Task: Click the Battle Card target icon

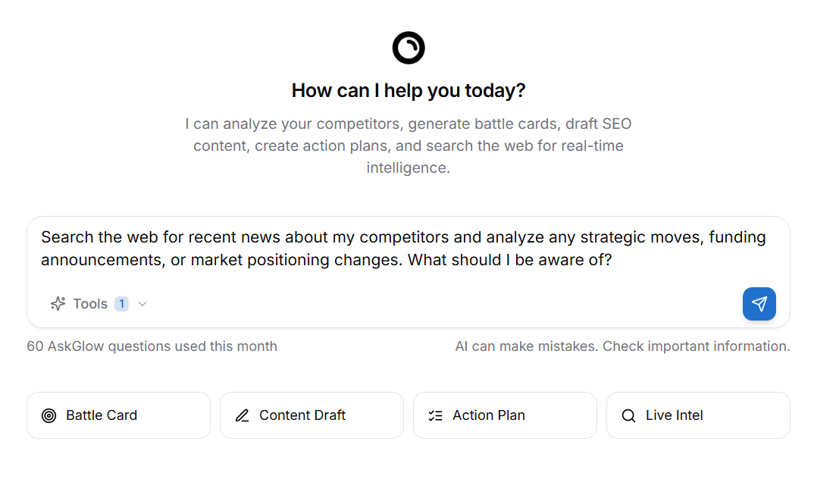Action: click(49, 415)
